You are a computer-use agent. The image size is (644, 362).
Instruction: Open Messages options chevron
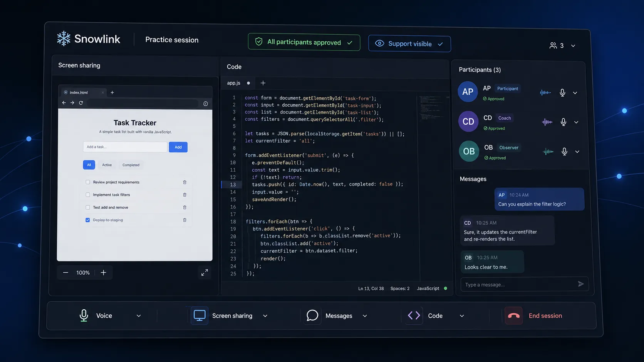click(365, 316)
